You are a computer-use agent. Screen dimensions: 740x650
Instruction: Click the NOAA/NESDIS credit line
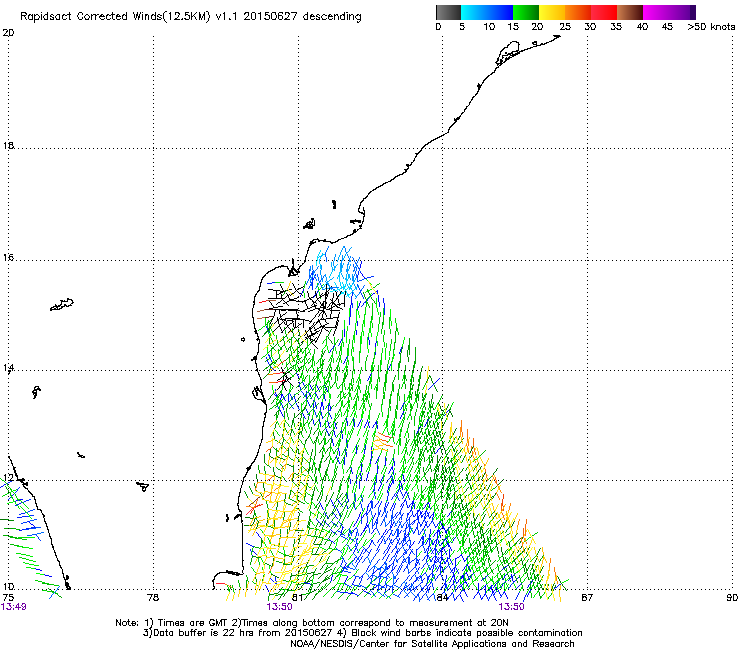point(432,643)
